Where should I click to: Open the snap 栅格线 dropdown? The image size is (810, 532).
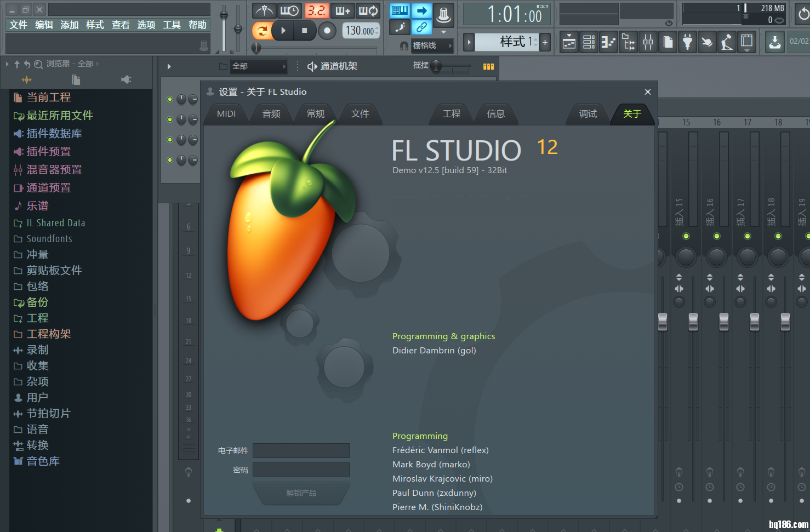click(x=432, y=45)
